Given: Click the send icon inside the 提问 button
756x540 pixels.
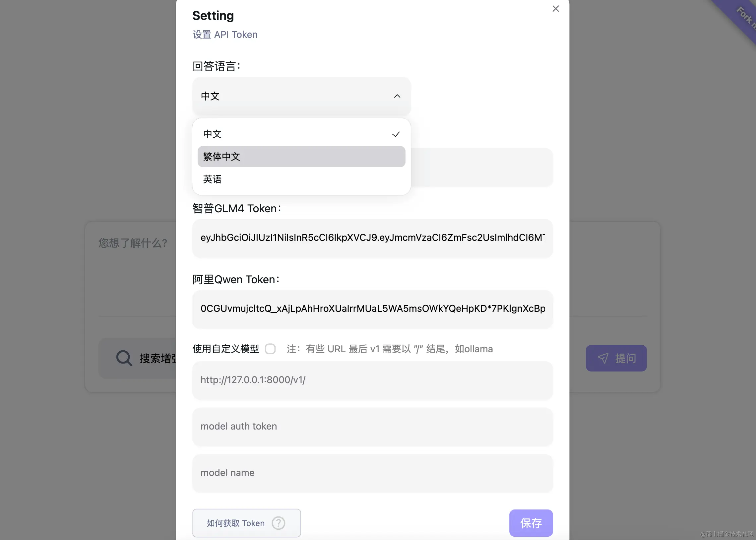Looking at the screenshot, I should [x=603, y=358].
